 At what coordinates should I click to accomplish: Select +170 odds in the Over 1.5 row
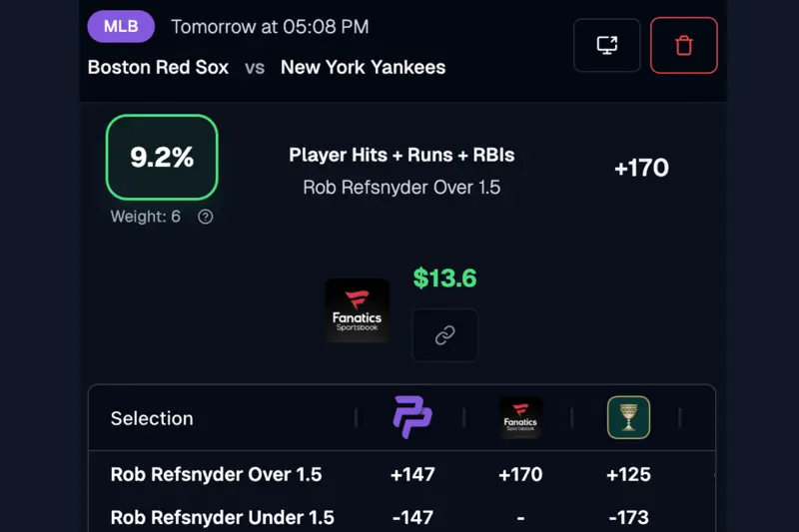[x=520, y=475]
